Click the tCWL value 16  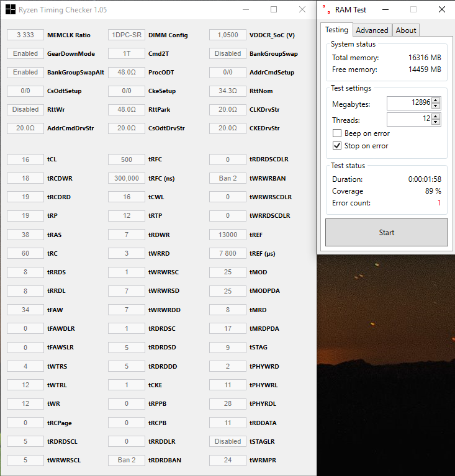[x=127, y=197]
